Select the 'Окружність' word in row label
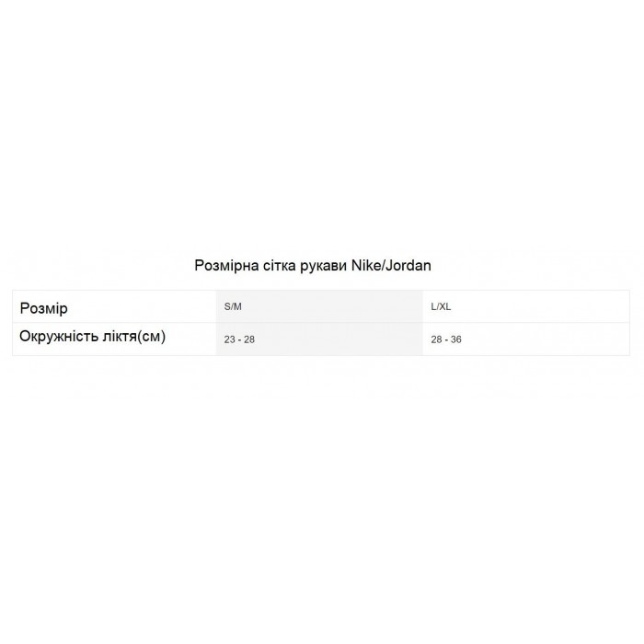644x644 pixels. tap(59, 336)
